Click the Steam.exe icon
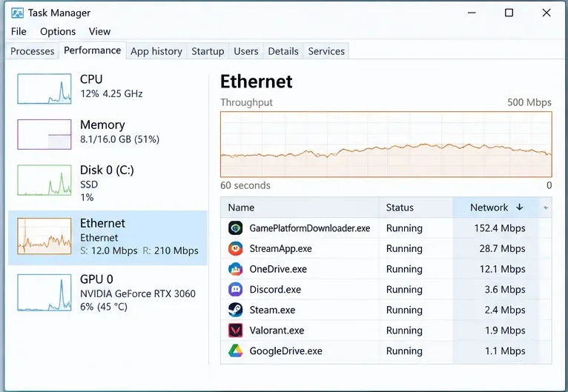This screenshot has width=568, height=392. coord(236,310)
